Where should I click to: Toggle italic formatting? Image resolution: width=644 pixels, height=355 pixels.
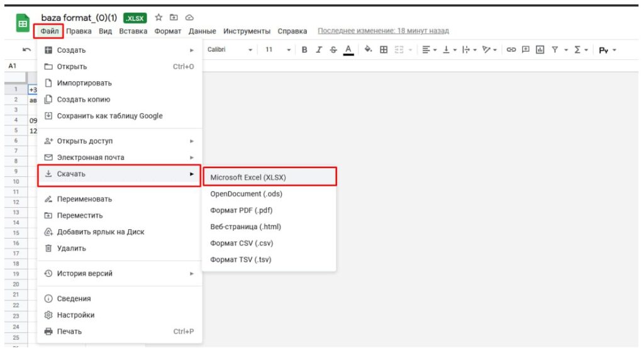[319, 50]
